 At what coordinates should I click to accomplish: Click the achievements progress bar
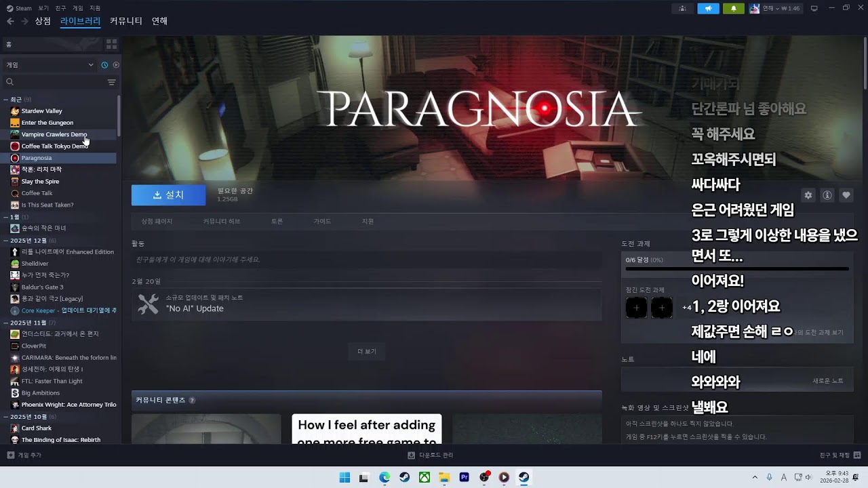737,269
